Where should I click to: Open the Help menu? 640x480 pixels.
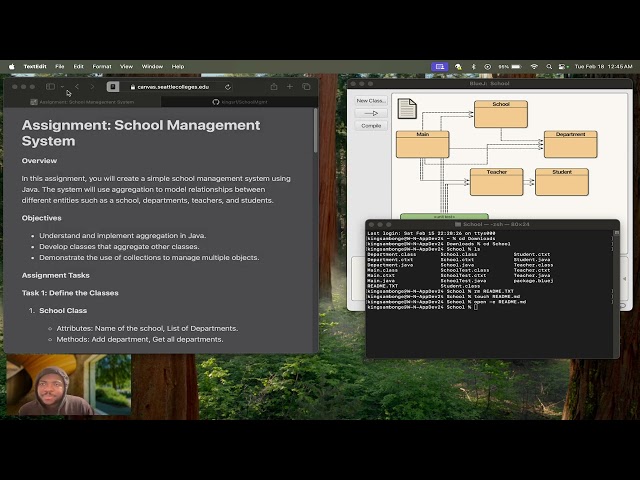178,67
